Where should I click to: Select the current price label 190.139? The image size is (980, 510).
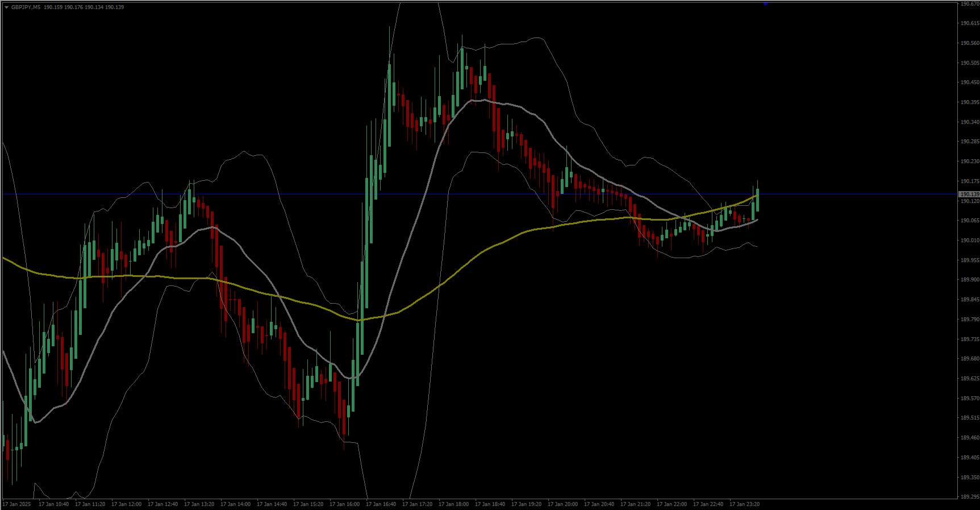click(x=969, y=194)
